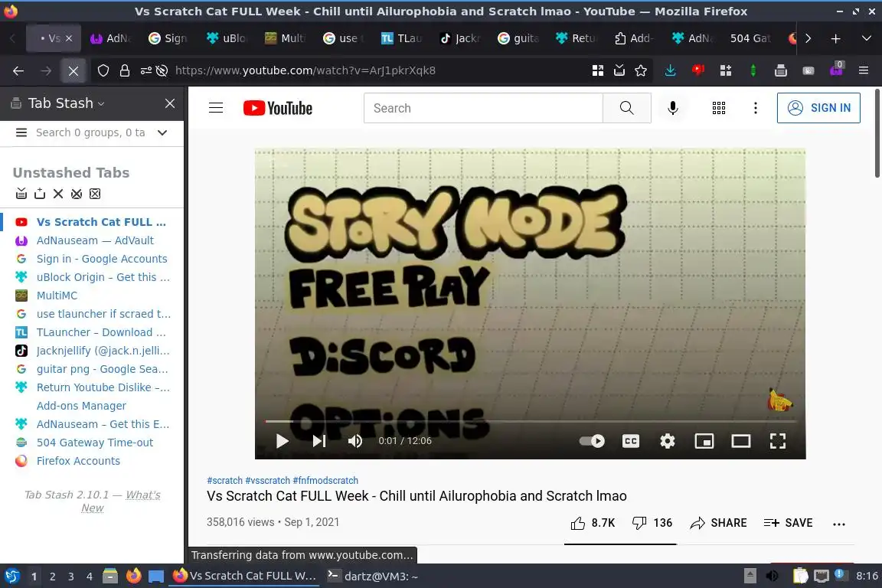
Task: Focus the YouTube search field
Action: point(483,108)
